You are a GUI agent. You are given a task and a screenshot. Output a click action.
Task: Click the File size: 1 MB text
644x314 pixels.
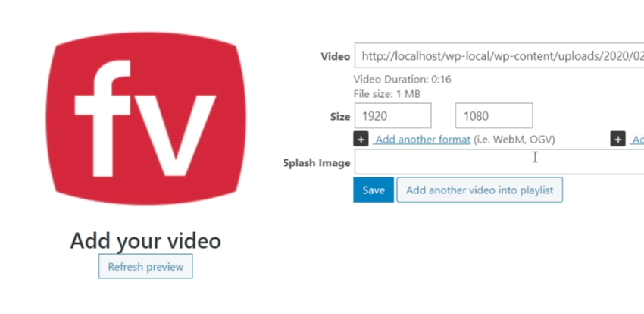coord(386,94)
